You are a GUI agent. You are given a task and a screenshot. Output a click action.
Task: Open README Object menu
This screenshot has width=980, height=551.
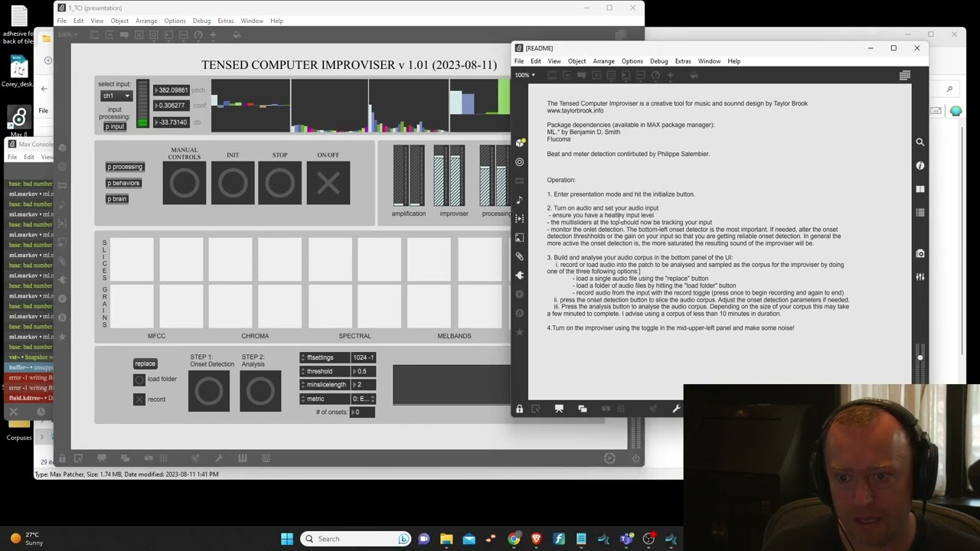click(577, 61)
